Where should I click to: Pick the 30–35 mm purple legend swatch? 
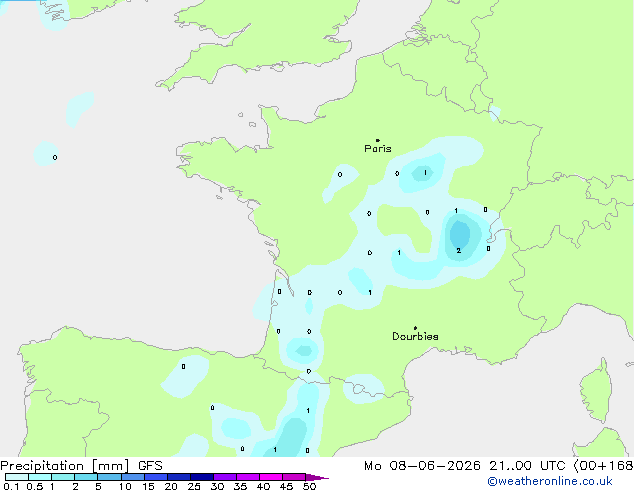click(x=224, y=477)
